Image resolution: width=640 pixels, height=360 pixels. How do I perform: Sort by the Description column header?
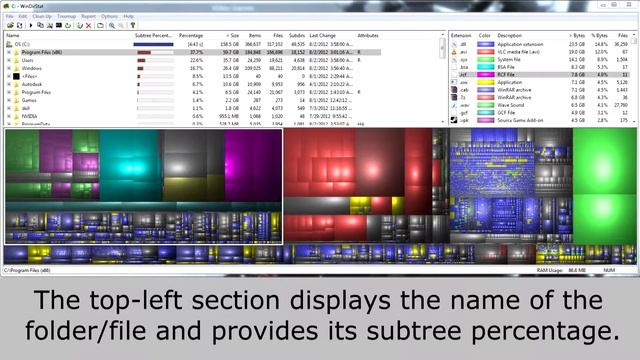(509, 36)
